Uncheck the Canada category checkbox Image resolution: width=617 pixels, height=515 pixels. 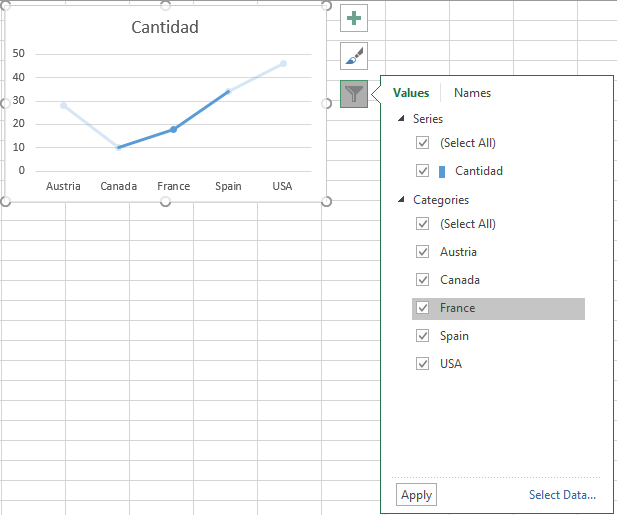[x=423, y=280]
